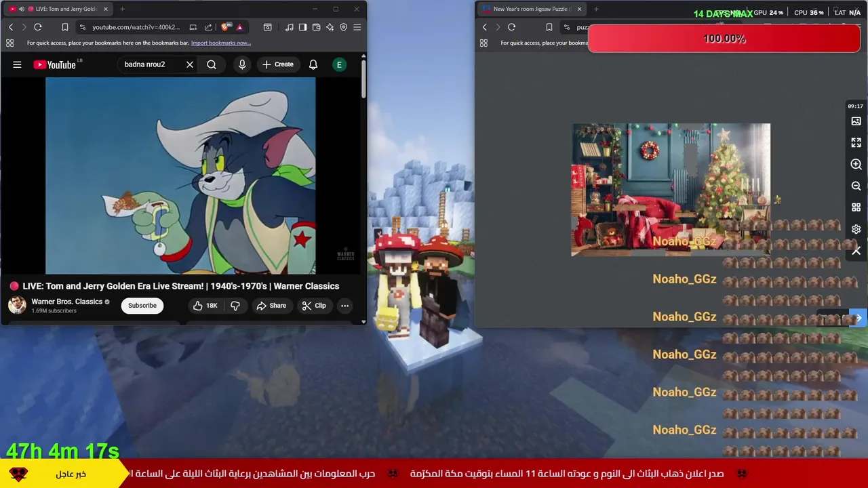
Task: Click the YouTube search magnifier button
Action: click(212, 64)
